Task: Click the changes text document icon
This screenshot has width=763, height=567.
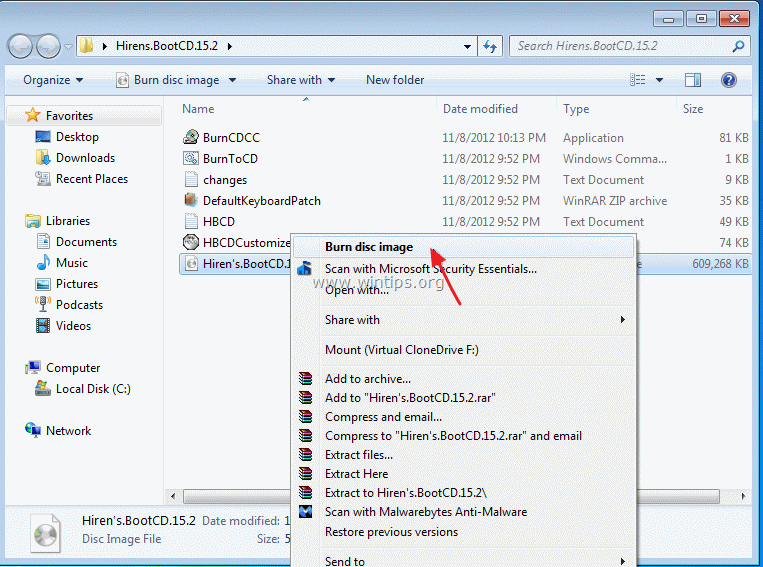Action: pos(191,179)
